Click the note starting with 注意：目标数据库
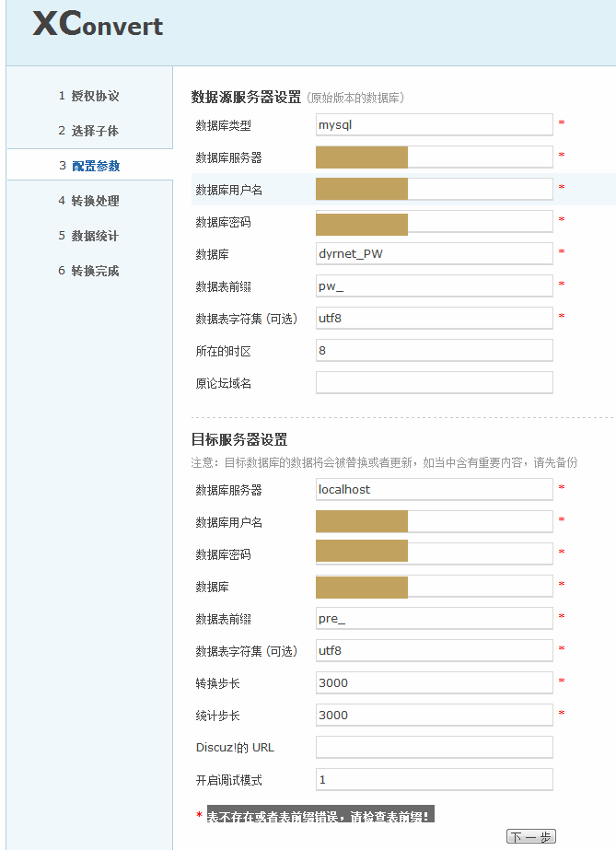The width and height of the screenshot is (616, 850). tap(384, 462)
